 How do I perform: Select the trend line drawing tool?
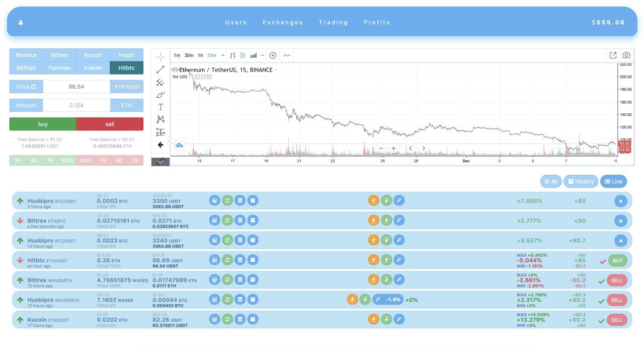(x=160, y=69)
